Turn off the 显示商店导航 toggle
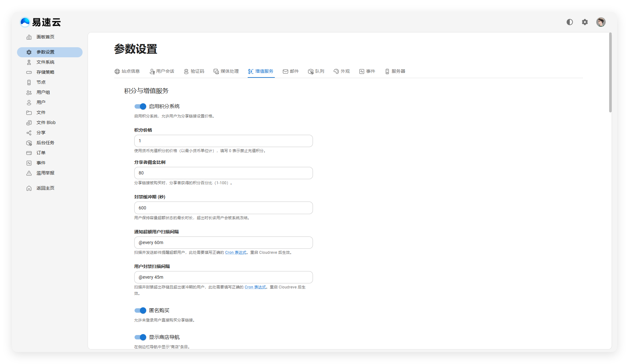Screen dimensions: 629x364 click(x=140, y=337)
